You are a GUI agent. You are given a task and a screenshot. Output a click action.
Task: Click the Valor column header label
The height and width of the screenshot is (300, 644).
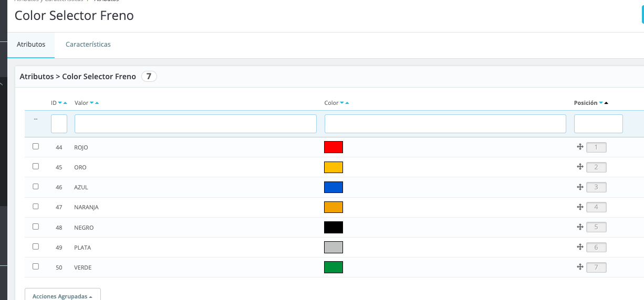click(81, 103)
